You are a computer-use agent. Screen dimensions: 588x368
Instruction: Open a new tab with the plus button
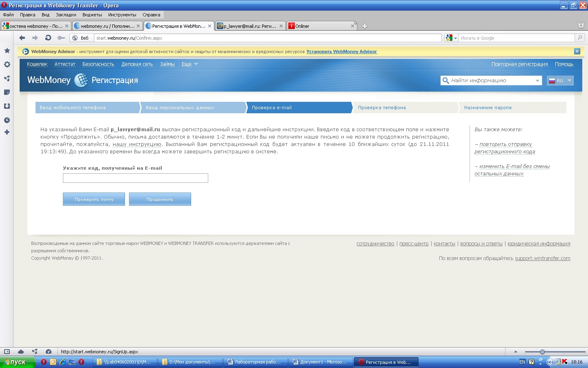365,26
